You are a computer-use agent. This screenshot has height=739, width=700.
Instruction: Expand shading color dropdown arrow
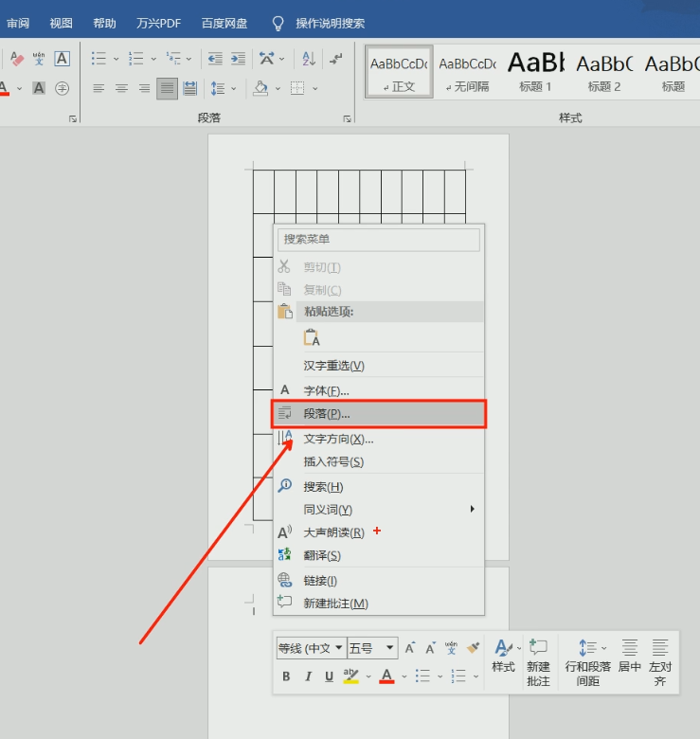tap(278, 89)
